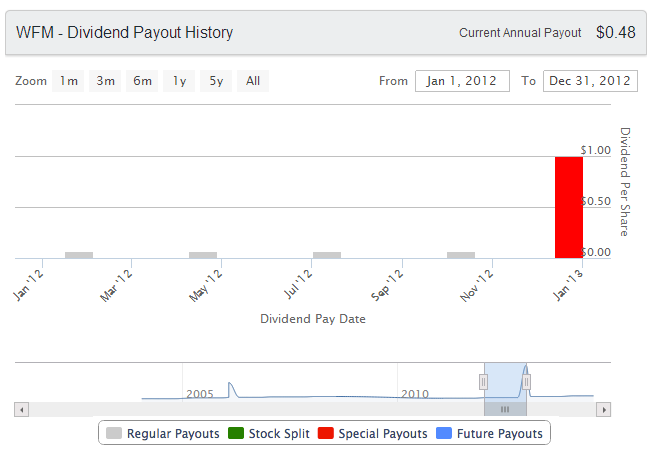Edit the To date field
The width and height of the screenshot is (652, 453).
(590, 81)
